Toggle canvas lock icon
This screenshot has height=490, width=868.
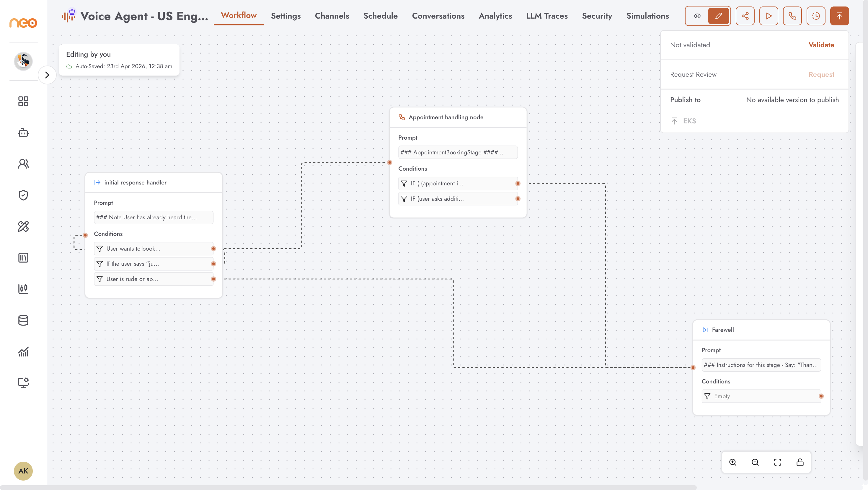(x=800, y=462)
